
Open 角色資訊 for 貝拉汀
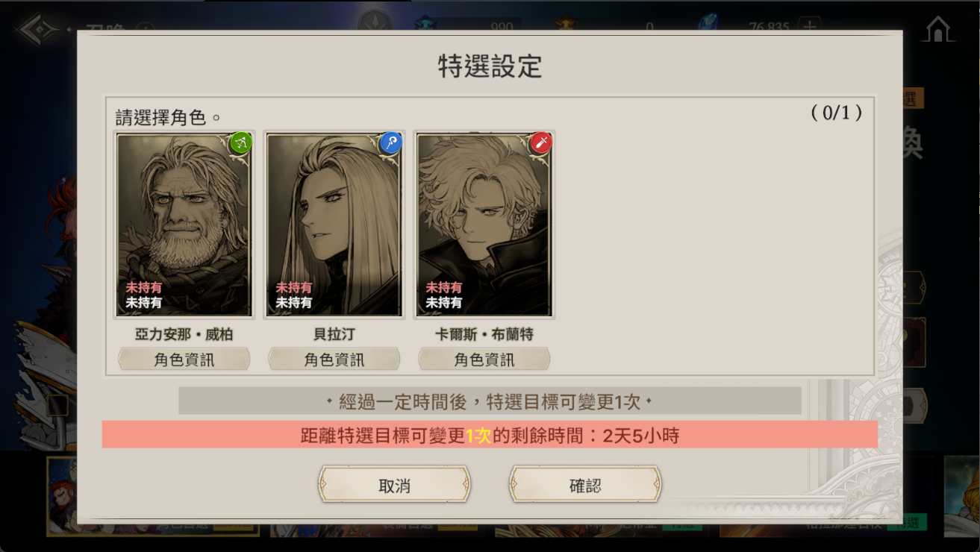pos(334,360)
